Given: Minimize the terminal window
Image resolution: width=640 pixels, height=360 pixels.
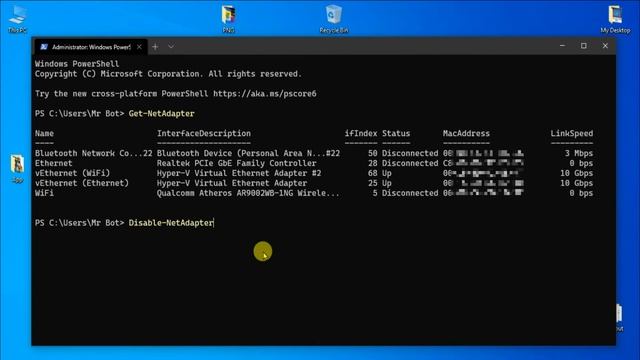Looking at the screenshot, I should click(562, 46).
